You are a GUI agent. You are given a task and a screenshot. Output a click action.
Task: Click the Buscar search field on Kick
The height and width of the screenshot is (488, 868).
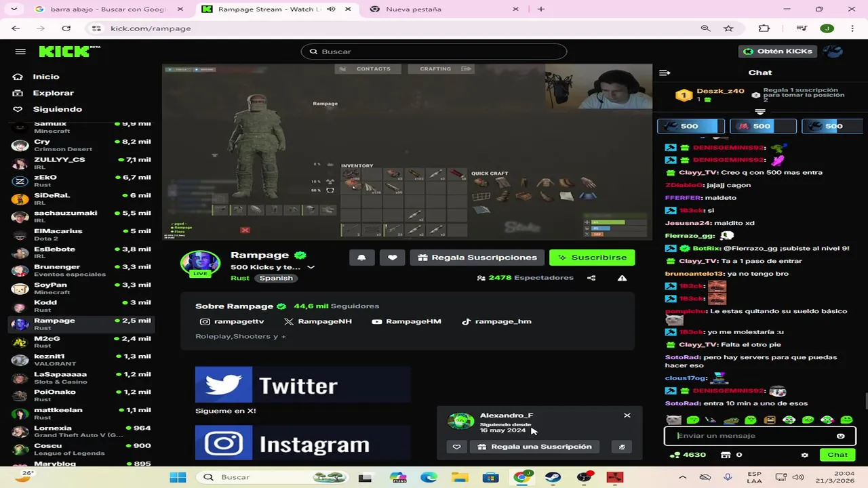coord(434,52)
